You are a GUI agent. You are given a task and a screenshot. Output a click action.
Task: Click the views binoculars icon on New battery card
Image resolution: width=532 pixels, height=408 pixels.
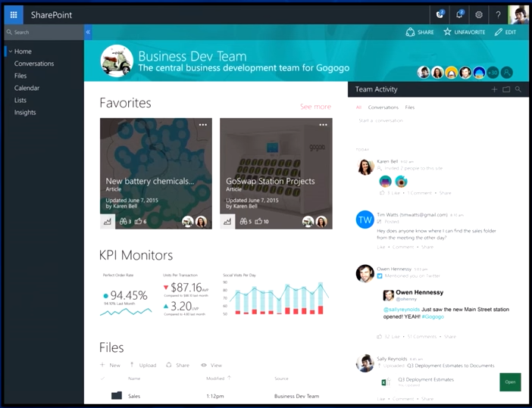(125, 222)
